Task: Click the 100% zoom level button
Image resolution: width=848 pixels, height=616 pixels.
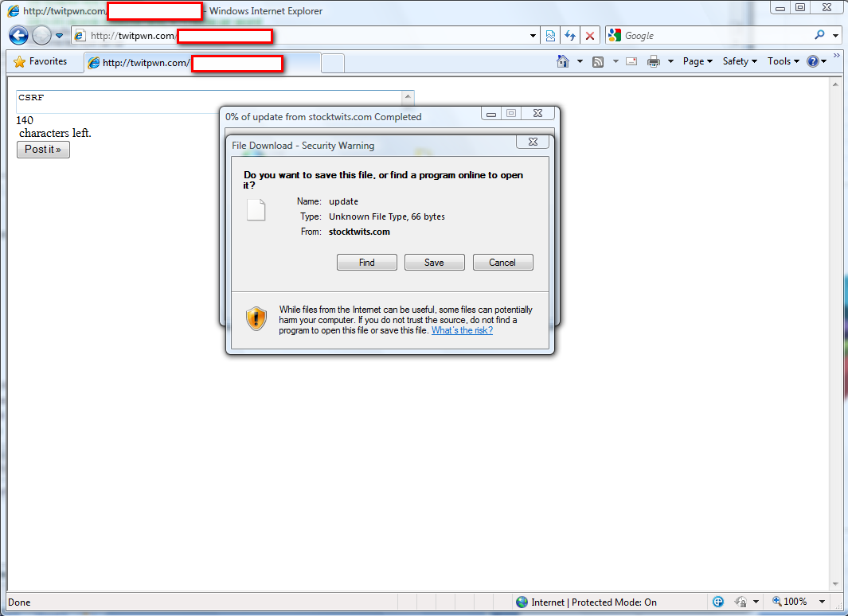Action: [x=790, y=602]
